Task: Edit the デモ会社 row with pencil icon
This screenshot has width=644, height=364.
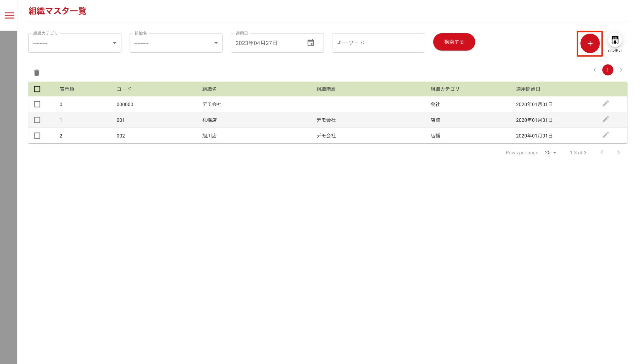Action: (x=606, y=104)
